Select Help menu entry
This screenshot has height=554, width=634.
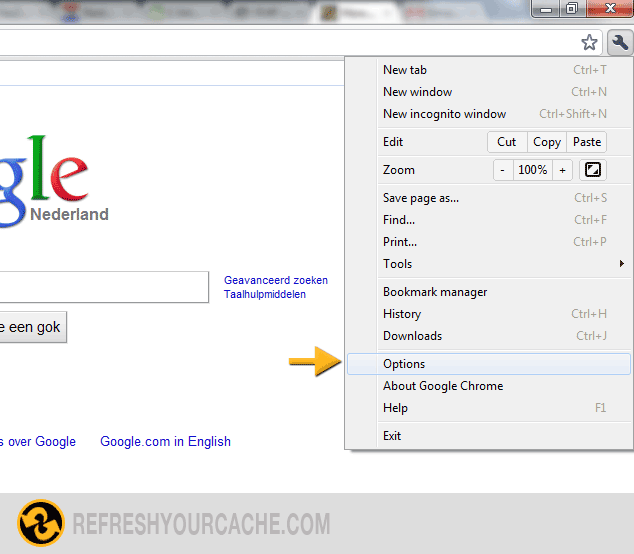[488, 408]
